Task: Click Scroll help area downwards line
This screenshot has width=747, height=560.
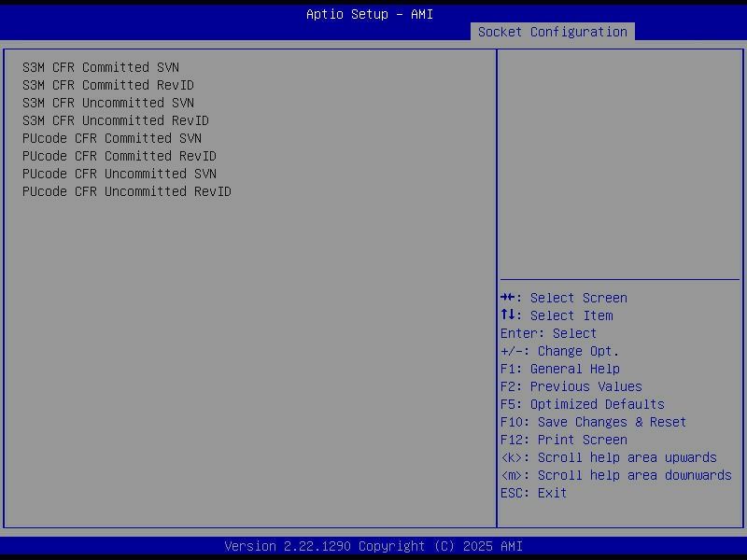Action: click(x=616, y=475)
